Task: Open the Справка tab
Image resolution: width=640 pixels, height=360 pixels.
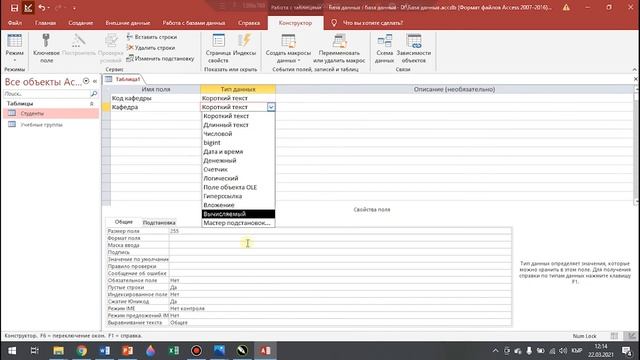Action: pos(249,23)
